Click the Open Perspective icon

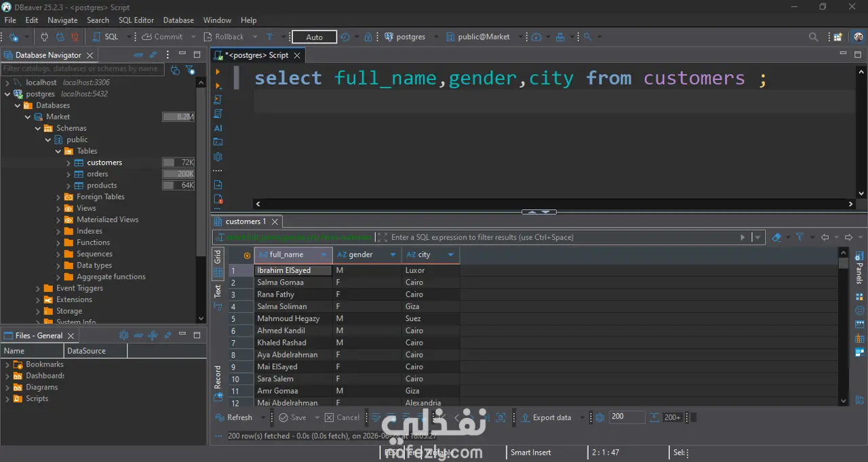tap(838, 37)
